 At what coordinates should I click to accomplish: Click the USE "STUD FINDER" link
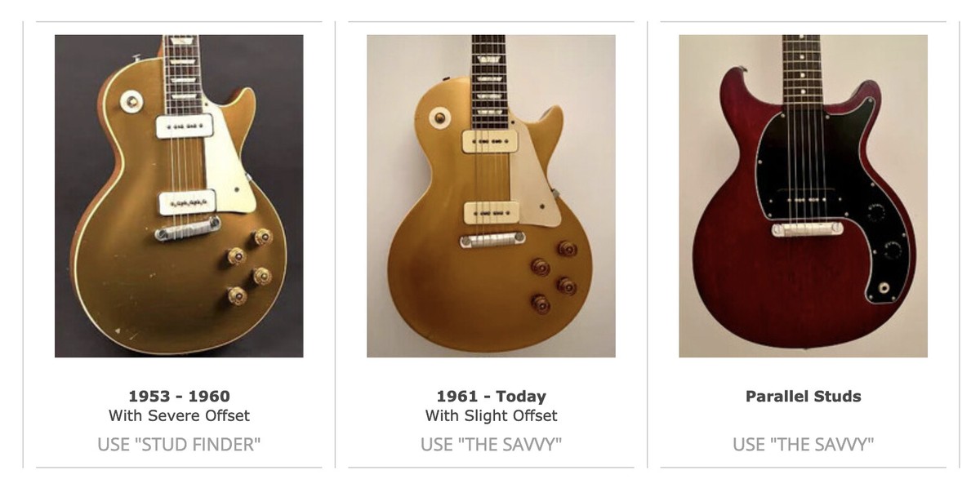click(179, 445)
